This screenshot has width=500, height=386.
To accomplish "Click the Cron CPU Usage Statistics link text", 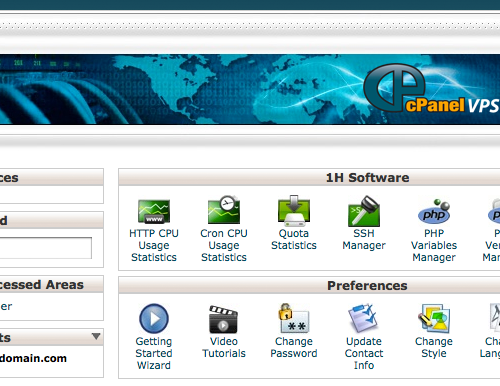I will 224,245.
